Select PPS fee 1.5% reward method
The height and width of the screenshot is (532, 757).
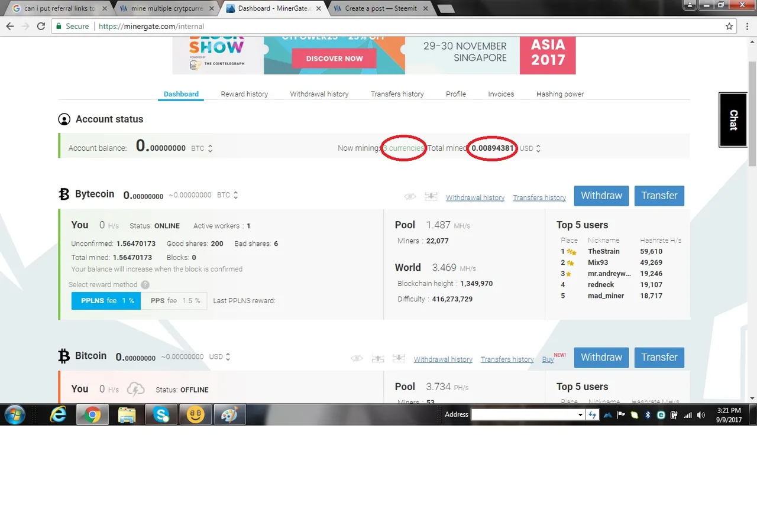click(174, 301)
